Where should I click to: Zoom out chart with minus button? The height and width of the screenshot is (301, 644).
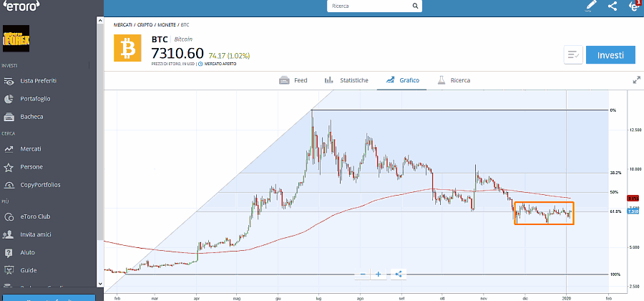pyautogui.click(x=363, y=274)
